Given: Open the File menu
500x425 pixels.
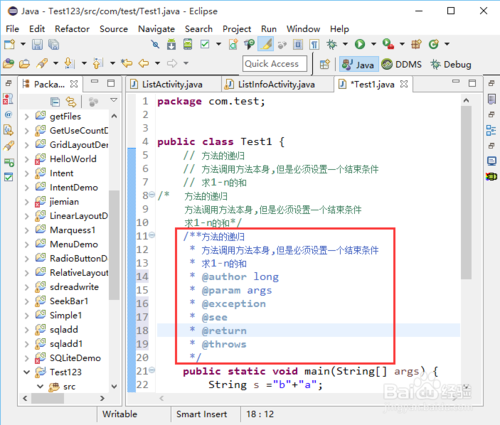Looking at the screenshot, I should click(12, 29).
